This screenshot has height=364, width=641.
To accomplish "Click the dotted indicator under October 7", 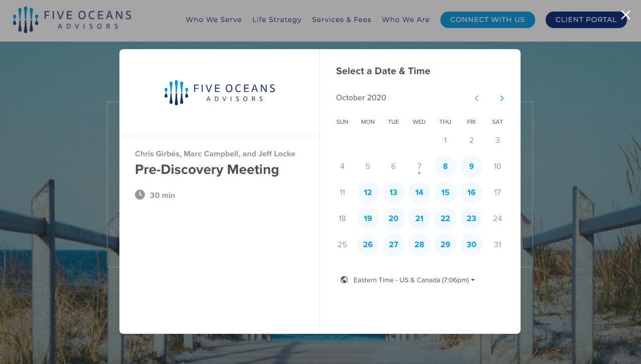I will click(x=419, y=173).
